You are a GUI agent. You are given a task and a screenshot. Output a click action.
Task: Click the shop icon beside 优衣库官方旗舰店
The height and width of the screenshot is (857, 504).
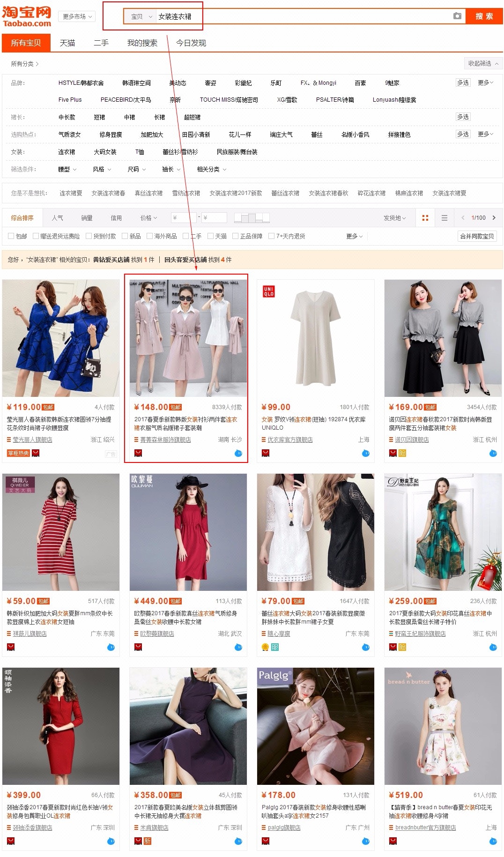click(264, 440)
